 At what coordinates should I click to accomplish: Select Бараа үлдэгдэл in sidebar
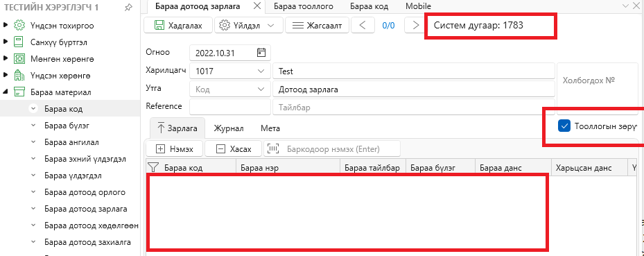point(73,176)
